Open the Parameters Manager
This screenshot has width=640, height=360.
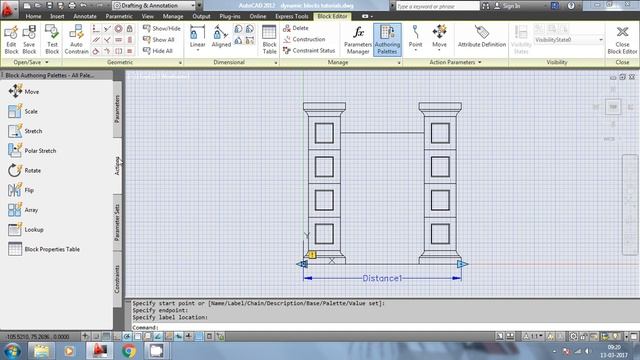coord(358,40)
